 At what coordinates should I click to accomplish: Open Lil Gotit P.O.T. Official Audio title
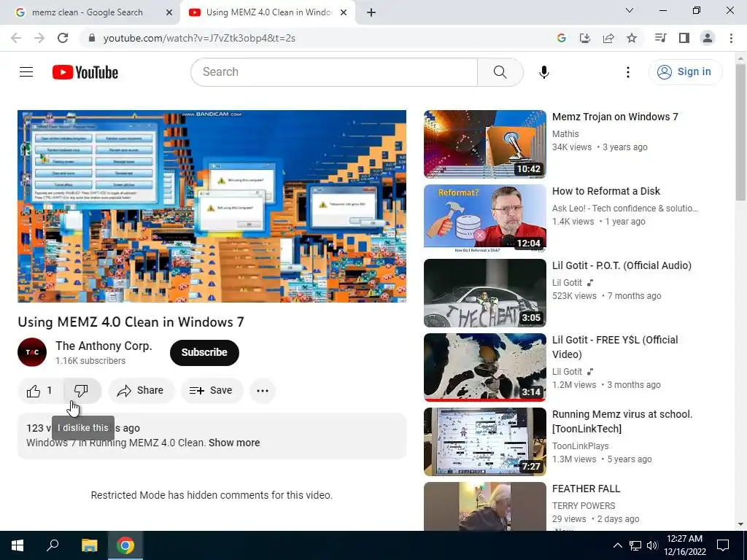point(622,265)
